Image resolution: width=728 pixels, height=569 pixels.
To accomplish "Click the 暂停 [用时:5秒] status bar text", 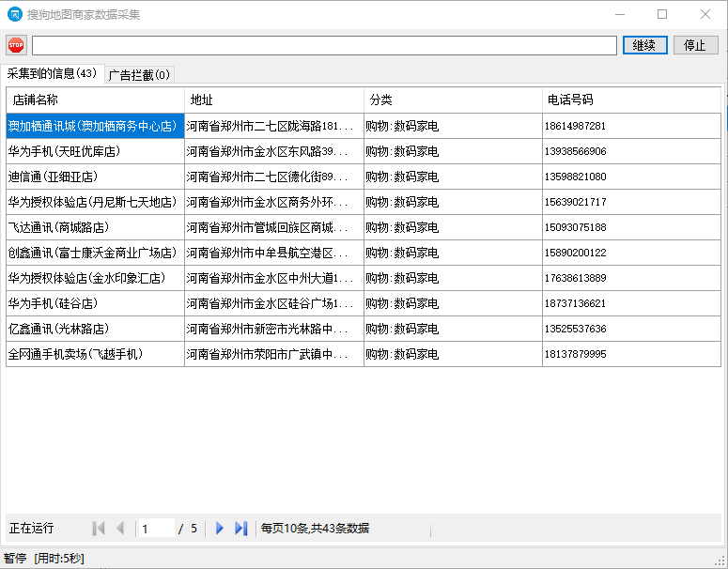I will [x=44, y=559].
